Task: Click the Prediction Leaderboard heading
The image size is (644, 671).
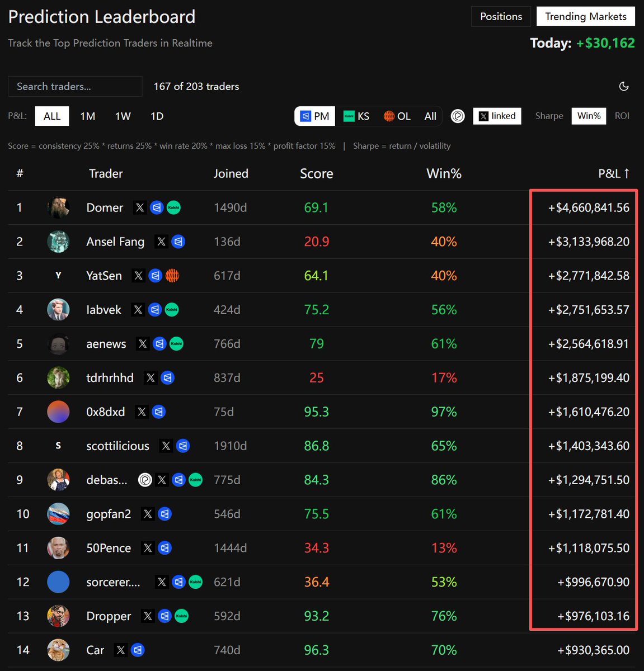Action: coord(102,16)
